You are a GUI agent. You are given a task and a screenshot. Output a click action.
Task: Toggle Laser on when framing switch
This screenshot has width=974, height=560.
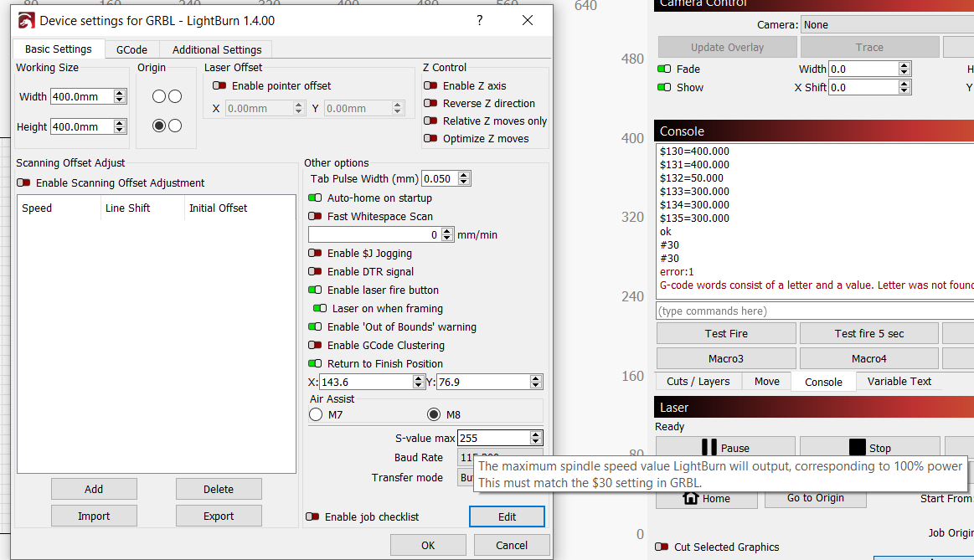pos(320,309)
